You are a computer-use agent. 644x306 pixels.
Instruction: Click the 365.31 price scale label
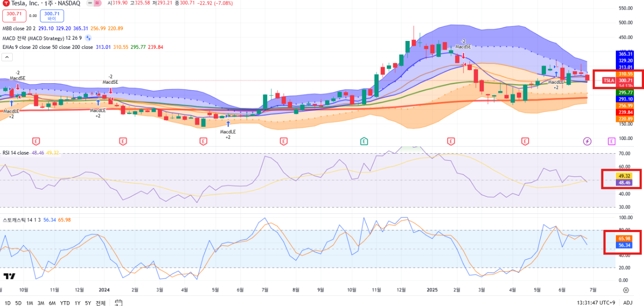pos(626,54)
